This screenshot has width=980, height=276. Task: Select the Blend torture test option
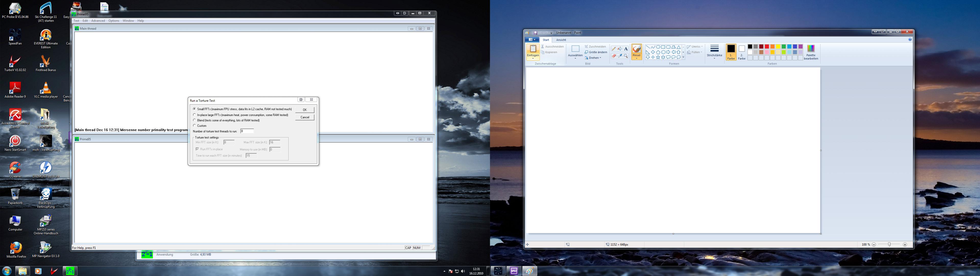tap(195, 120)
